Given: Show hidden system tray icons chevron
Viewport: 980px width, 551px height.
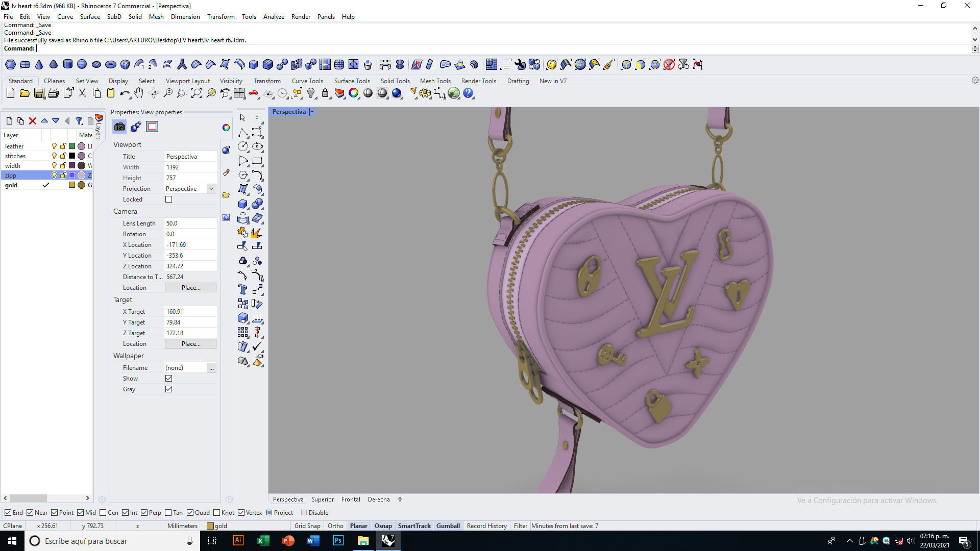Looking at the screenshot, I should [849, 541].
